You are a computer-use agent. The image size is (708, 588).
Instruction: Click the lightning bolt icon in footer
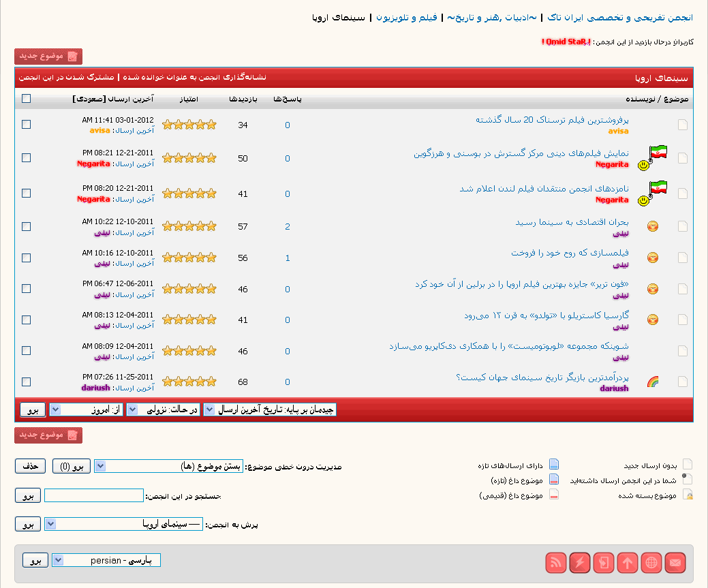tap(580, 563)
